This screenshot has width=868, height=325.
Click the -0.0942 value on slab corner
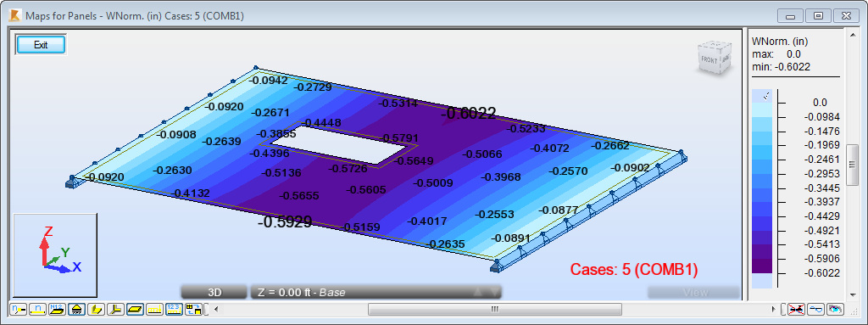pos(269,81)
